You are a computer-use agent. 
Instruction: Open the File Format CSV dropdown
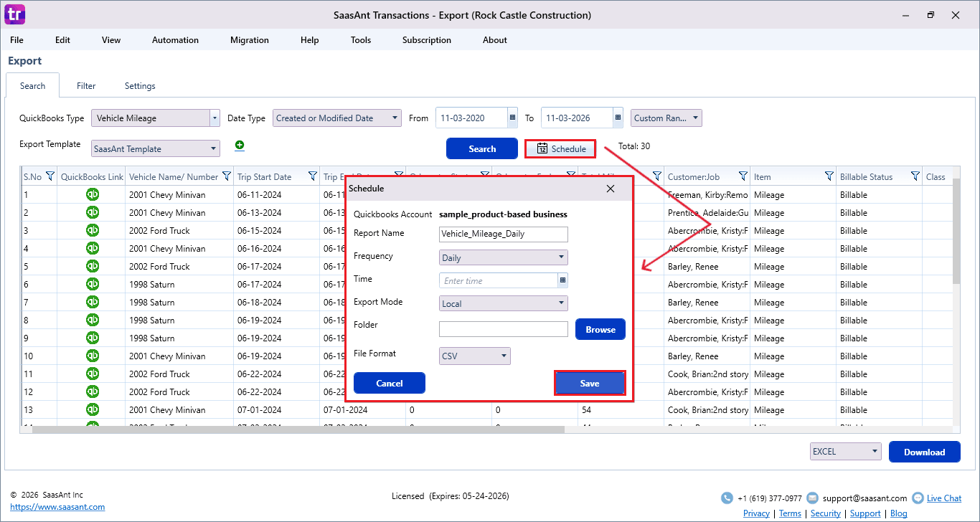click(504, 356)
